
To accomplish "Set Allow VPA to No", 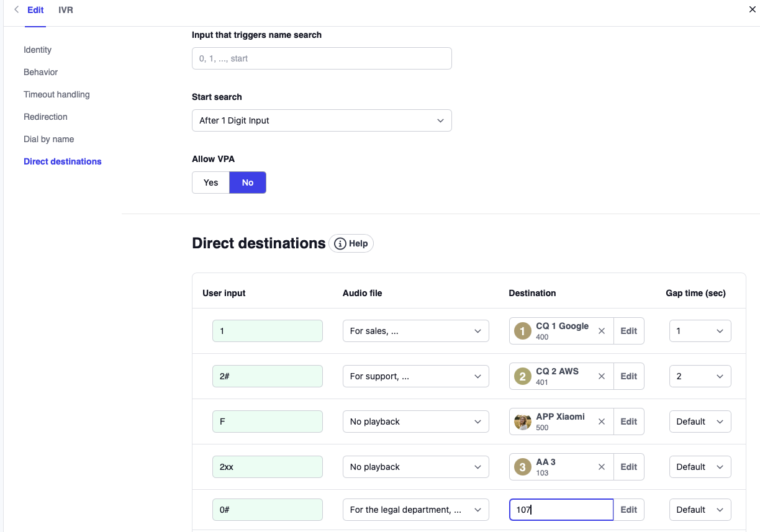I will [x=248, y=183].
